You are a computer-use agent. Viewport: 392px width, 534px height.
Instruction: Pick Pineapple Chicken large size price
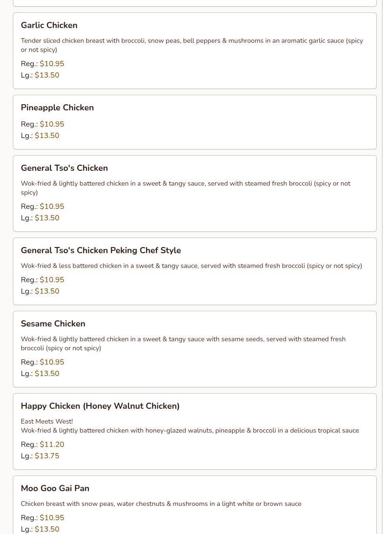pos(47,136)
